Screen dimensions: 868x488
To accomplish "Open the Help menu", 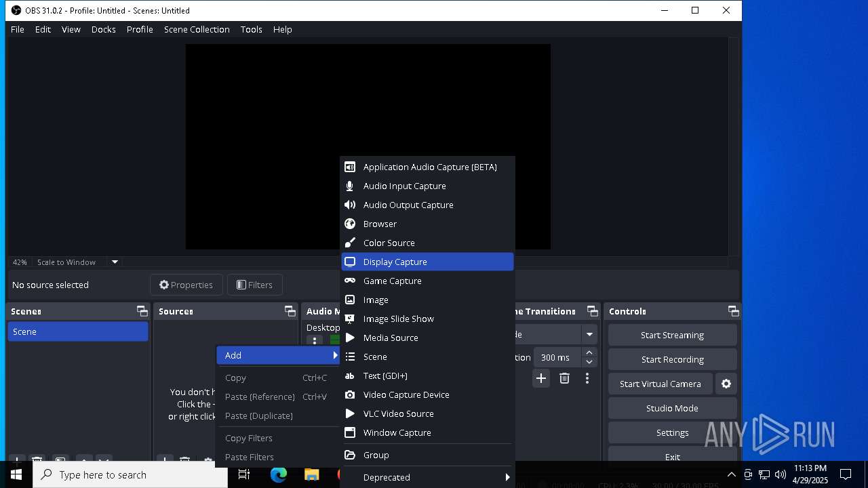I will tap(282, 29).
